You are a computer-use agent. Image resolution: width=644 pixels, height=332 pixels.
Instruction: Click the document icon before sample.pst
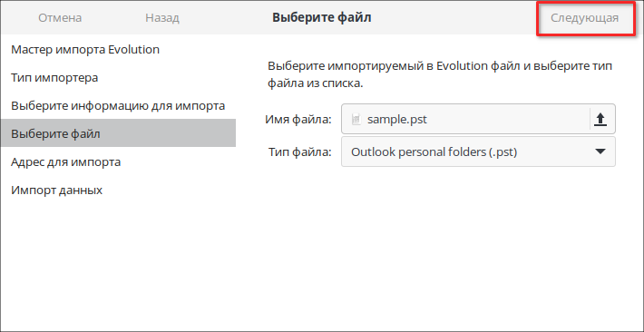[356, 120]
